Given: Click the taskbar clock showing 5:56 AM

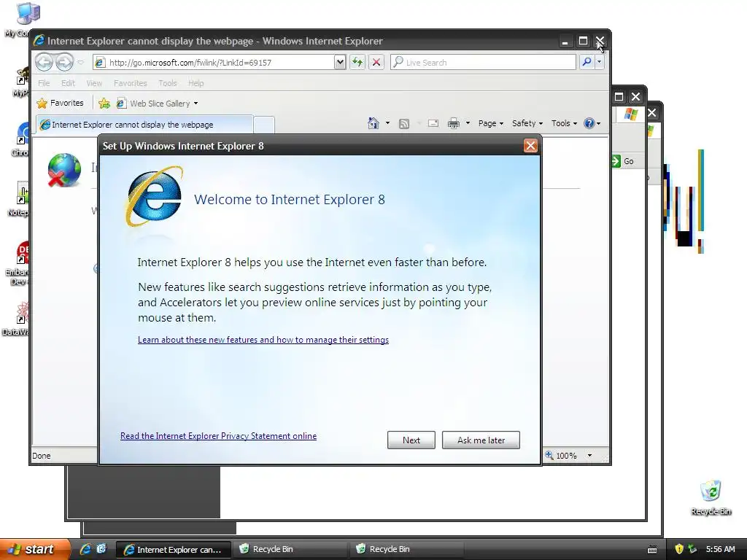Looking at the screenshot, I should pos(720,549).
